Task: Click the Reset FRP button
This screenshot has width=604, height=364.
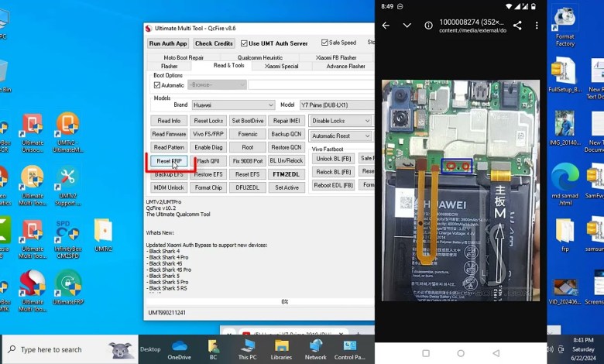Action: [169, 161]
